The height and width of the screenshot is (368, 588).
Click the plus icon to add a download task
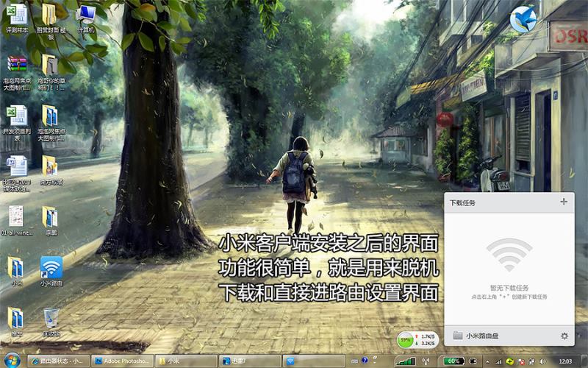click(563, 202)
